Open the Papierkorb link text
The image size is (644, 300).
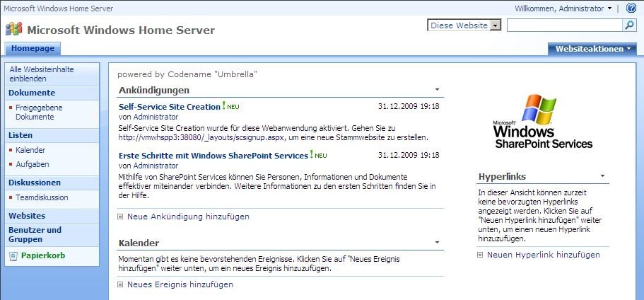tap(43, 255)
